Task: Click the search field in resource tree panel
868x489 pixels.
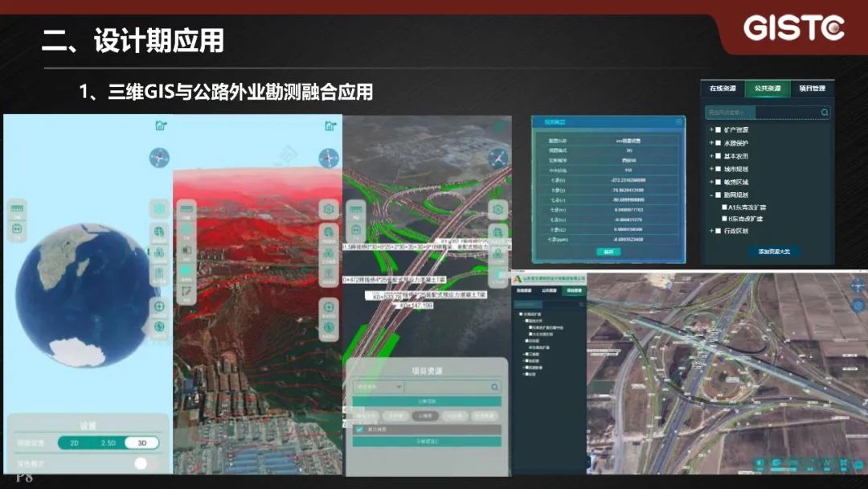Action: coord(768,113)
